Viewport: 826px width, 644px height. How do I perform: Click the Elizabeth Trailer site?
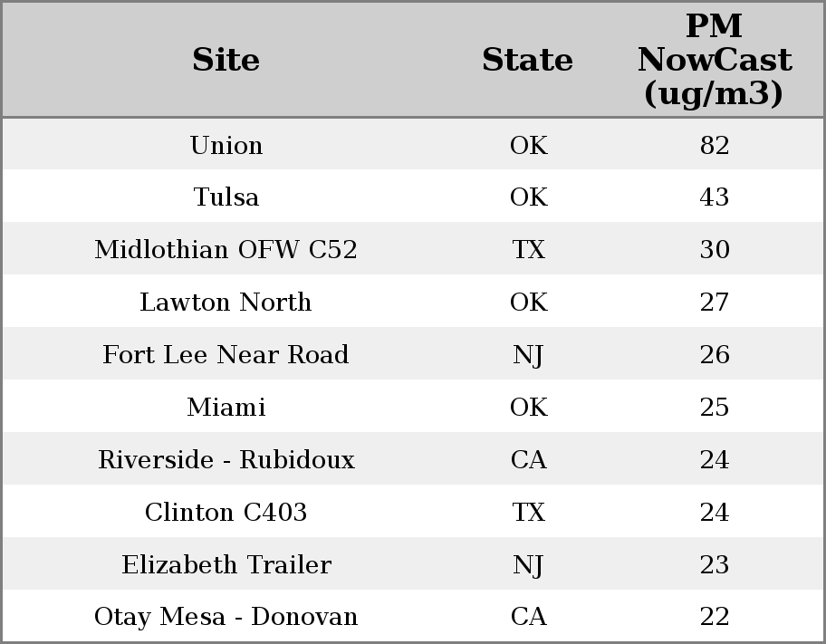(226, 565)
